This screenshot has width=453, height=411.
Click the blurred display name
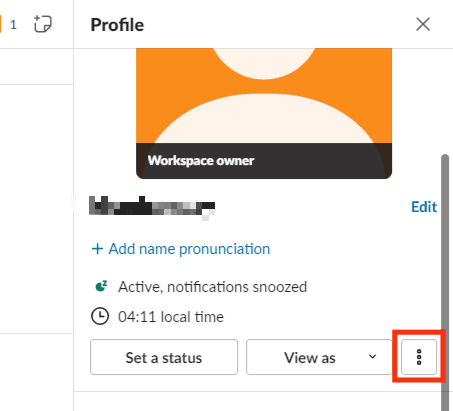pyautogui.click(x=152, y=207)
